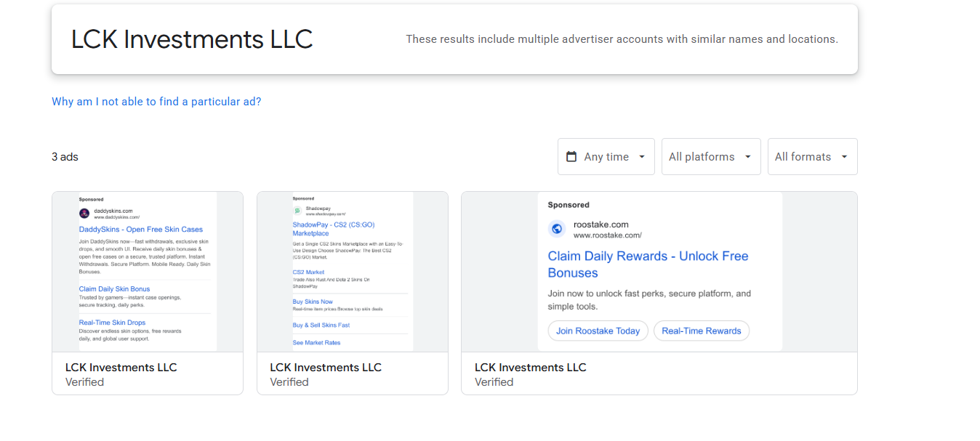Click the www.roostake.com/ URL text

click(608, 235)
